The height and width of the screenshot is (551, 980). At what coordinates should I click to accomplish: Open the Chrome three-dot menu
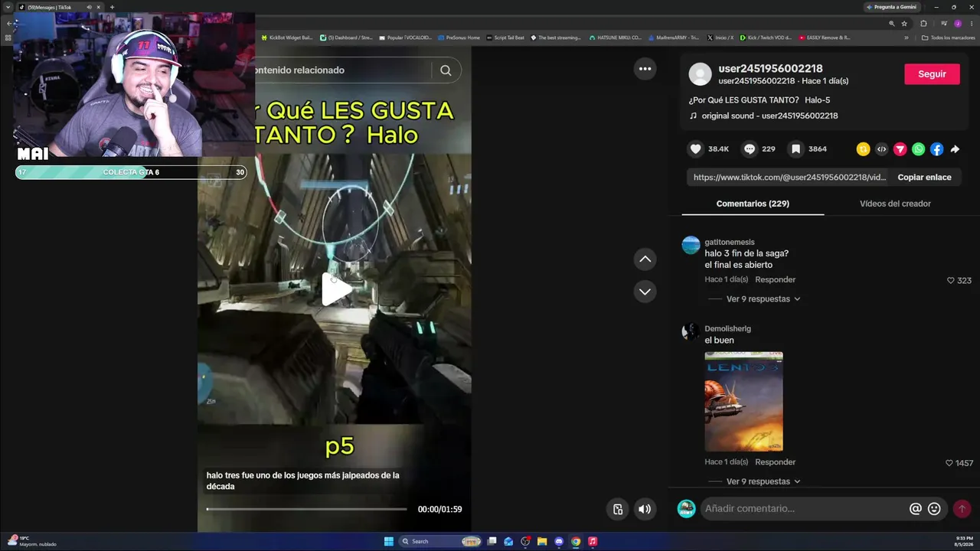click(970, 24)
